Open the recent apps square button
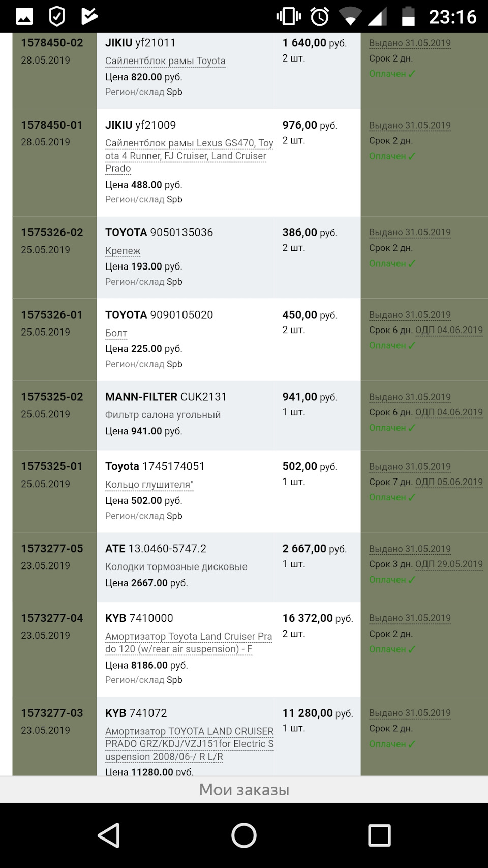Screen dimensions: 488x868 (379, 835)
